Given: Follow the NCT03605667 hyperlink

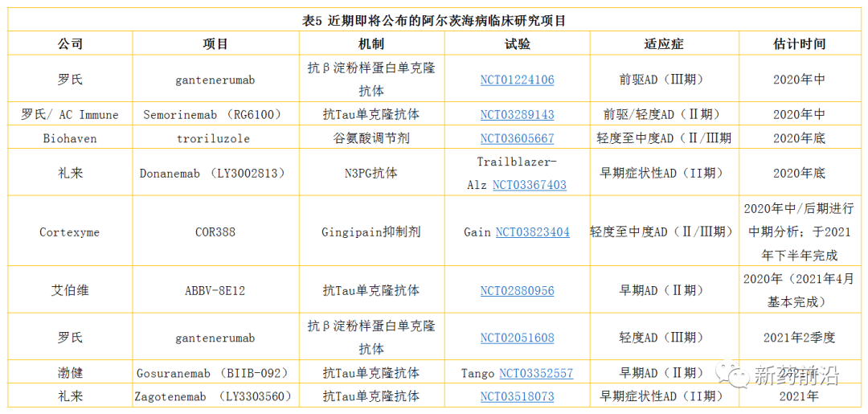Looking at the screenshot, I should [x=517, y=137].
